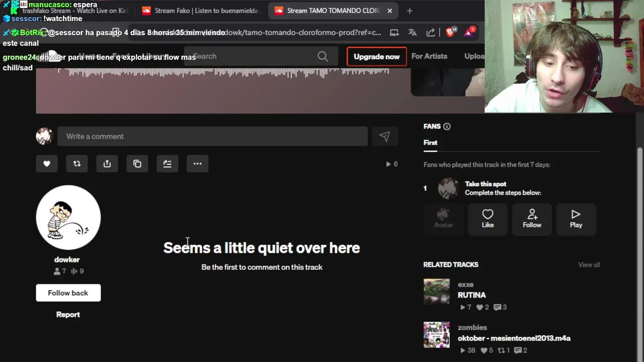Report this track via Report link

coord(68,314)
